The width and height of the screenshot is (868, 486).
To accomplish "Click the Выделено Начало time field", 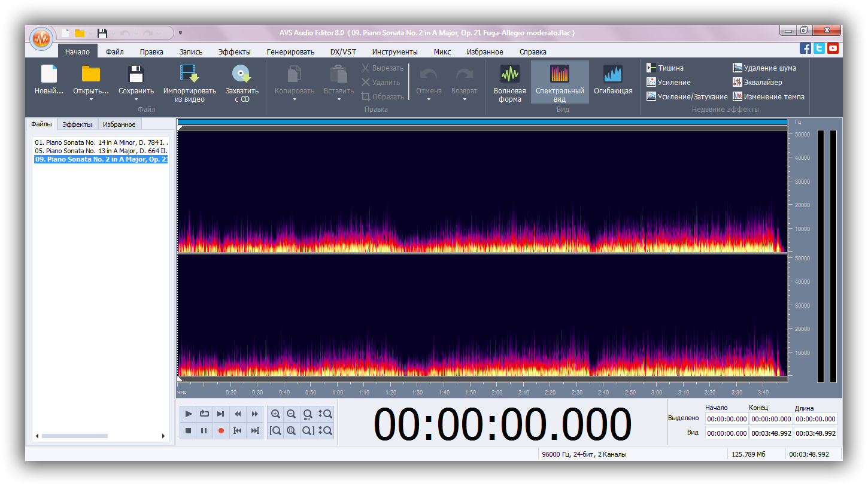I will pos(727,419).
